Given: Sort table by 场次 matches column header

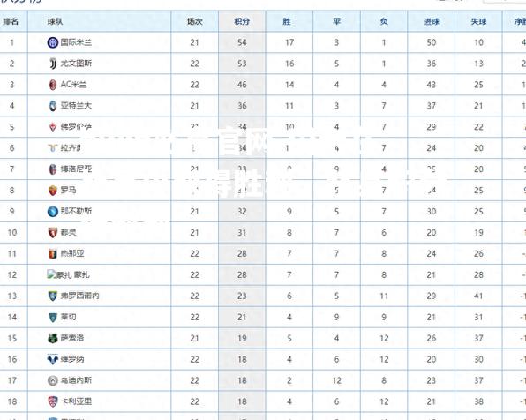Looking at the screenshot, I should 194,21.
